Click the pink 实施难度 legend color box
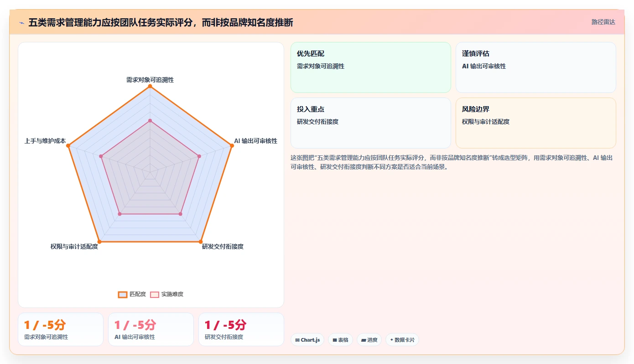 (155, 294)
